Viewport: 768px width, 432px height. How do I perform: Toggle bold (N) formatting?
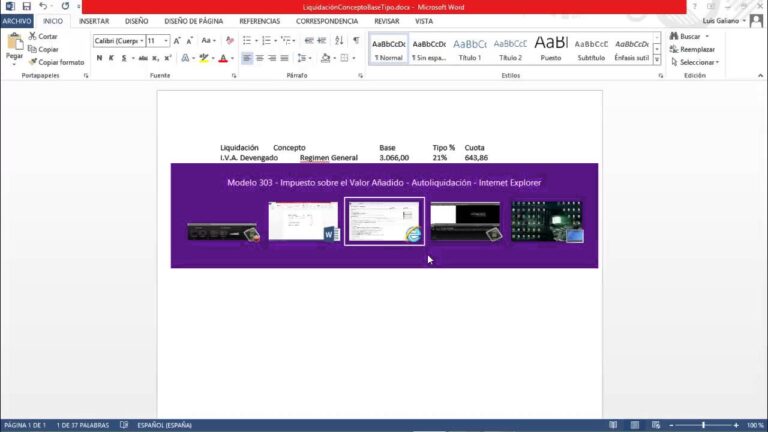point(99,58)
